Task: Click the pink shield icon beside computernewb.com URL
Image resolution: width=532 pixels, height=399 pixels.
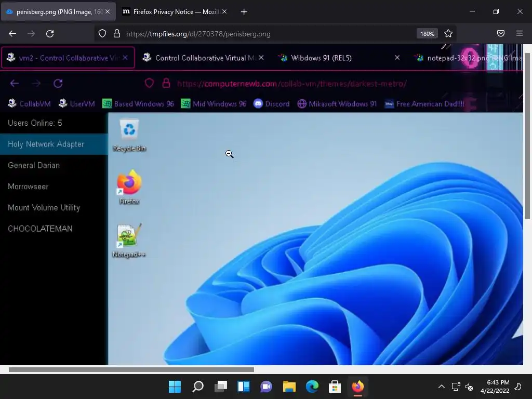Action: [149, 83]
